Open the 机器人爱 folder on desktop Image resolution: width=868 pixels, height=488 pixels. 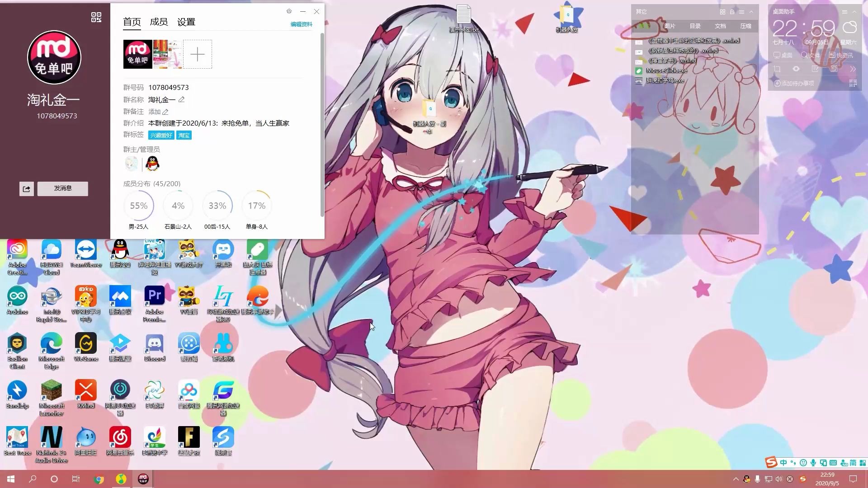[x=567, y=19]
